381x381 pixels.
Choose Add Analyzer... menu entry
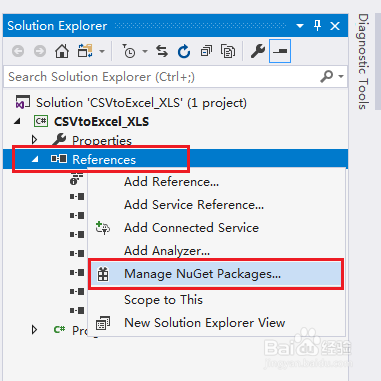[167, 251]
